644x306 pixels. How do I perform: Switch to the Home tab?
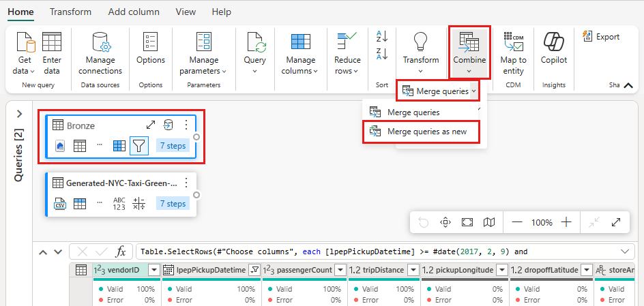tap(20, 12)
